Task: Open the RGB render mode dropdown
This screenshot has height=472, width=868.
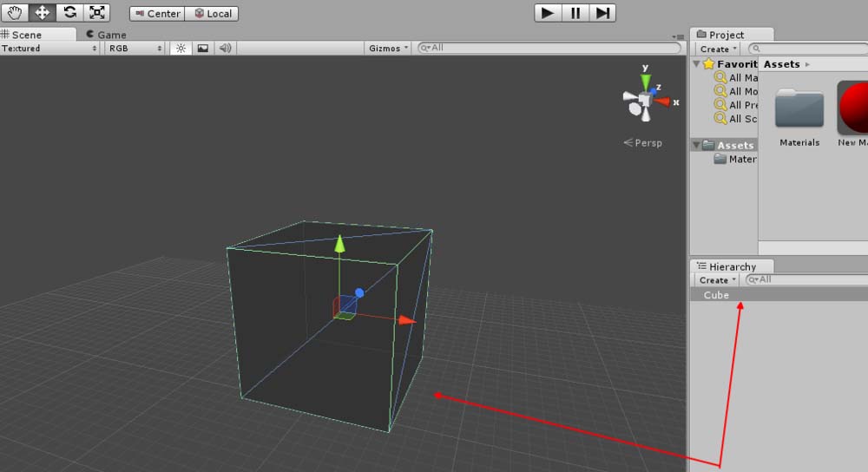Action: coord(135,48)
